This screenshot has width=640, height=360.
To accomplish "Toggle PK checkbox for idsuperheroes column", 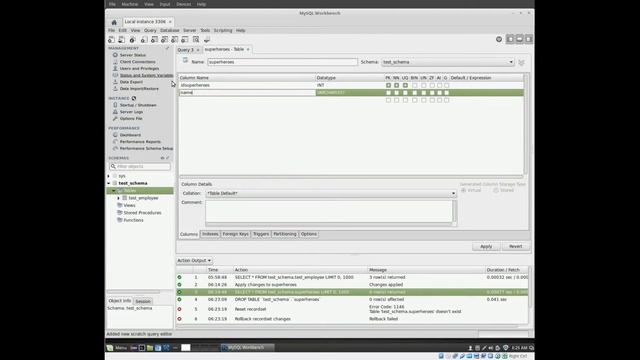I will (x=388, y=85).
